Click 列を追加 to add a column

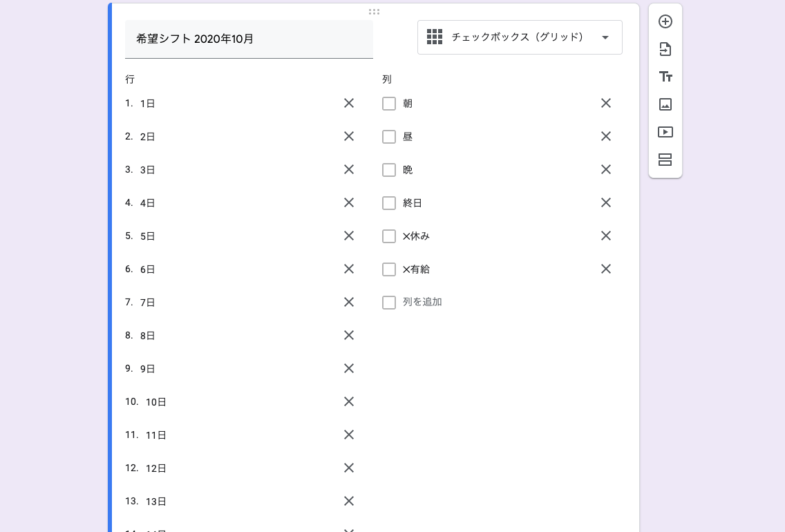422,302
